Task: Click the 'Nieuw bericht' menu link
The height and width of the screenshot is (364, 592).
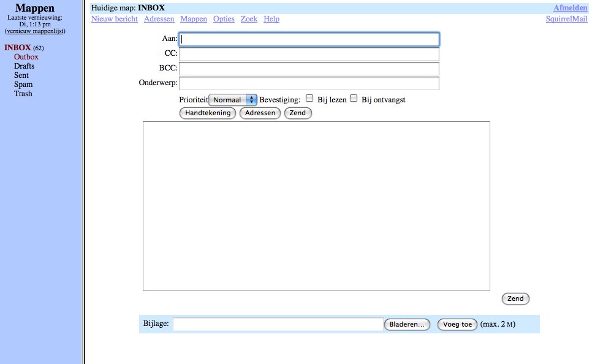Action: click(115, 19)
